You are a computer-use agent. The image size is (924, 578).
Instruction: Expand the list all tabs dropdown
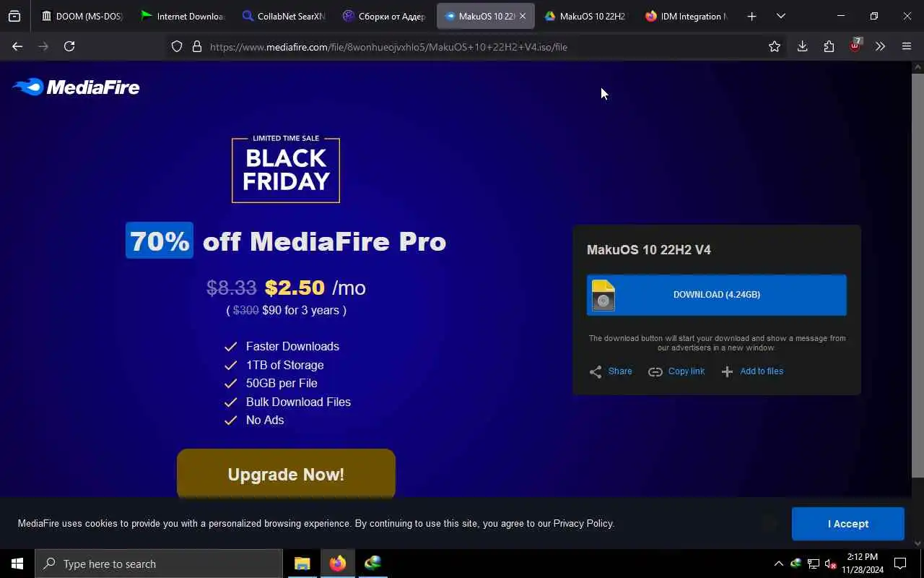(781, 16)
